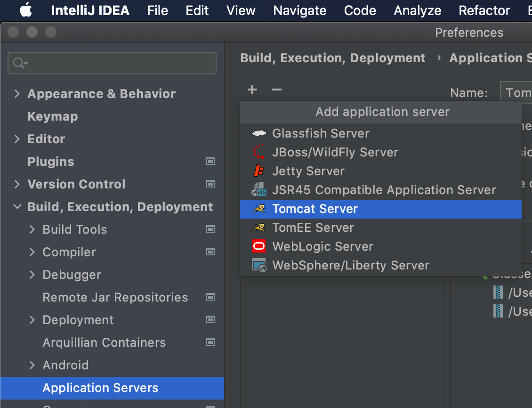The width and height of the screenshot is (532, 408).
Task: Open the Navigate menu
Action: (x=299, y=10)
